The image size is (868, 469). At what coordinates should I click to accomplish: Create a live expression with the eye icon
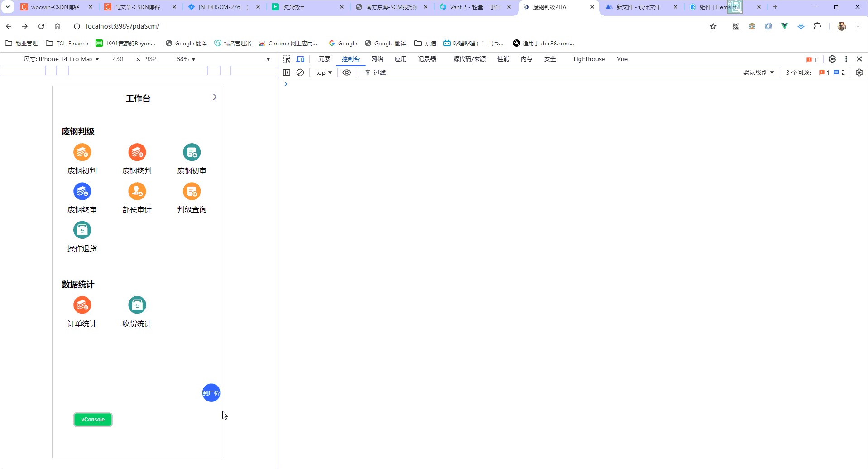pyautogui.click(x=347, y=73)
